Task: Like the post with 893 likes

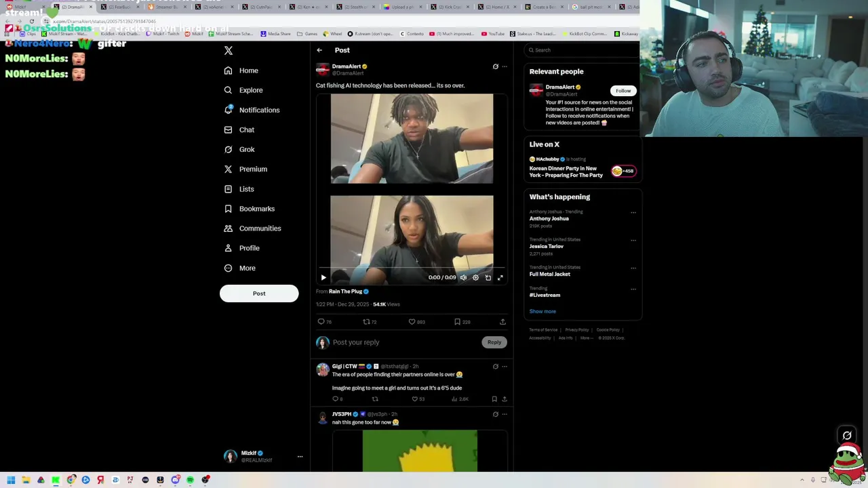Action: (416, 322)
